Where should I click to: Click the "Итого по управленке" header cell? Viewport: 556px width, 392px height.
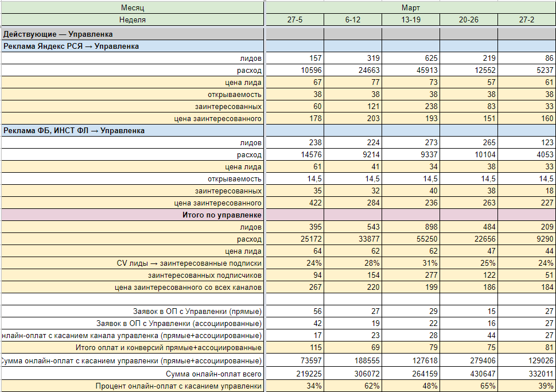(x=222, y=215)
